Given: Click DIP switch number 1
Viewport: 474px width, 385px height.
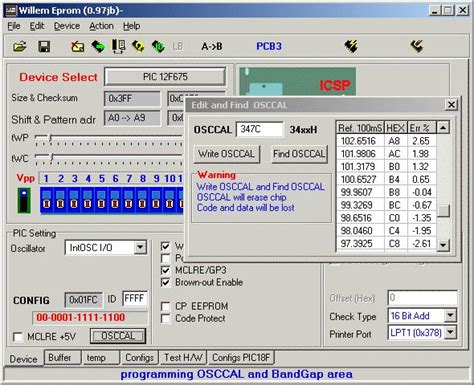Looking at the screenshot, I should pyautogui.click(x=47, y=200).
